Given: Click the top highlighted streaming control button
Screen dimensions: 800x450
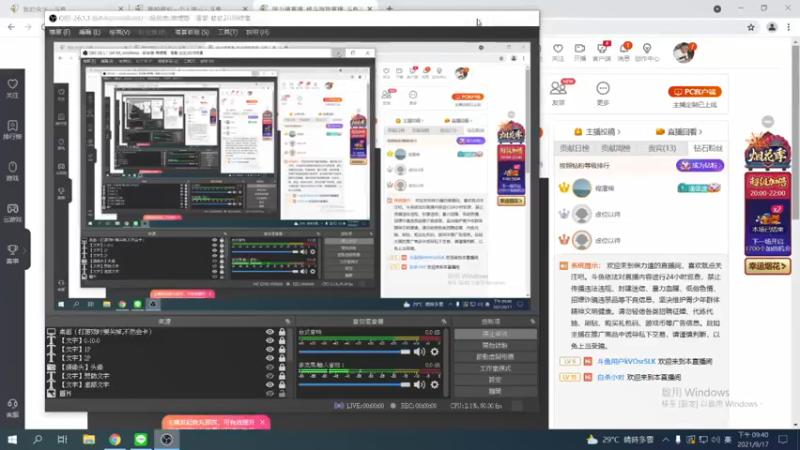Looking at the screenshot, I should point(495,334).
